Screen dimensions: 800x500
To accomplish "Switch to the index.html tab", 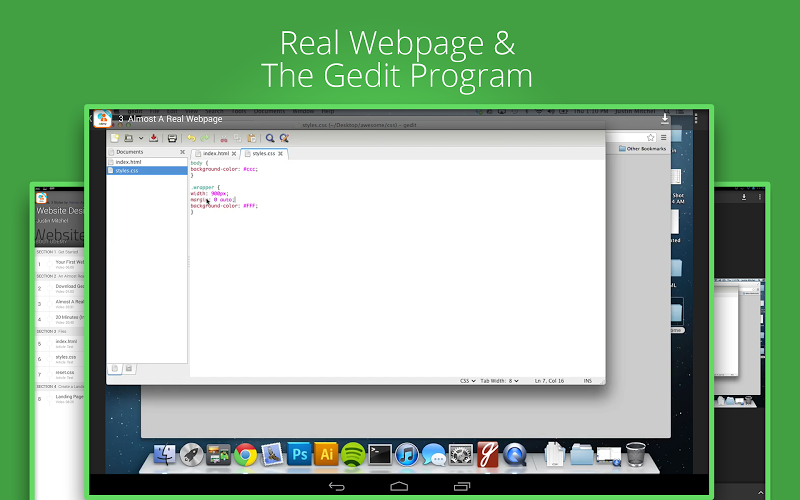I will pyautogui.click(x=216, y=153).
